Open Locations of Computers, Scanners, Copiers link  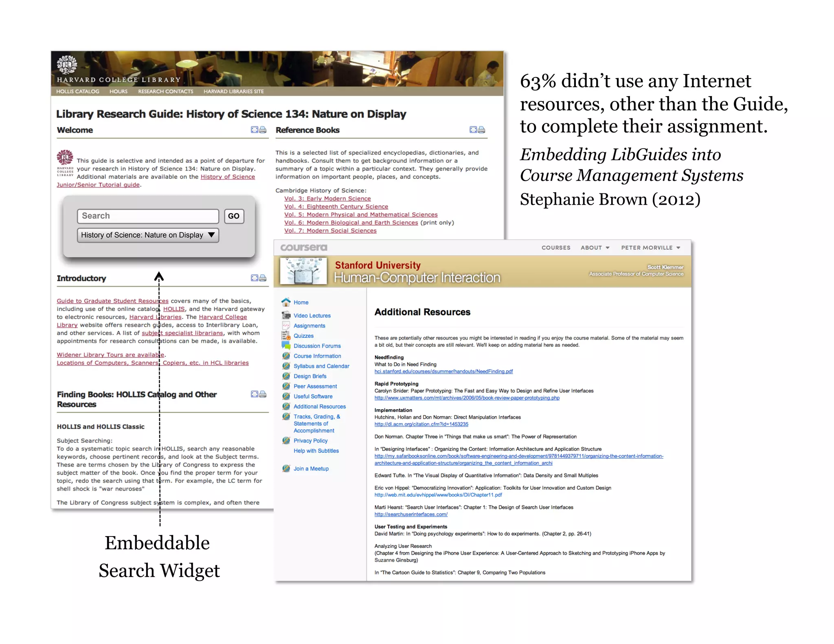153,363
